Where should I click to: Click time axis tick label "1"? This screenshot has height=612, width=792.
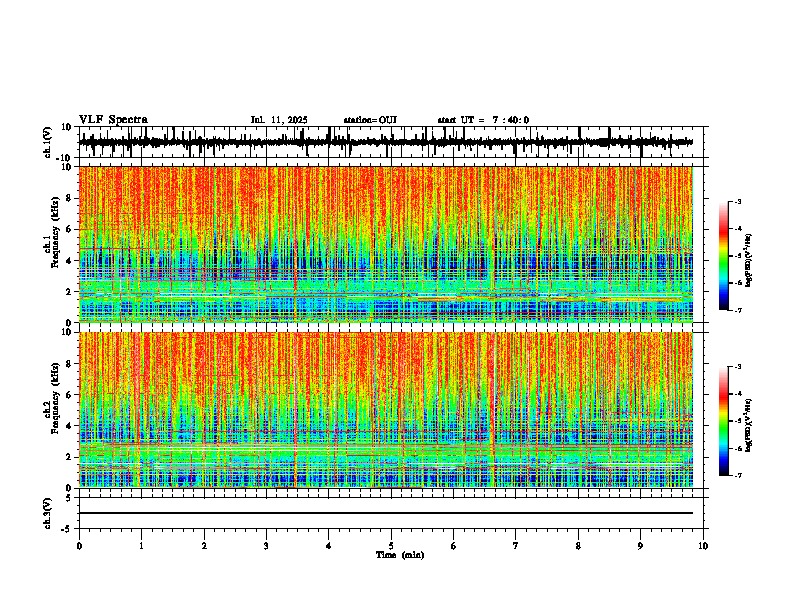click(141, 546)
